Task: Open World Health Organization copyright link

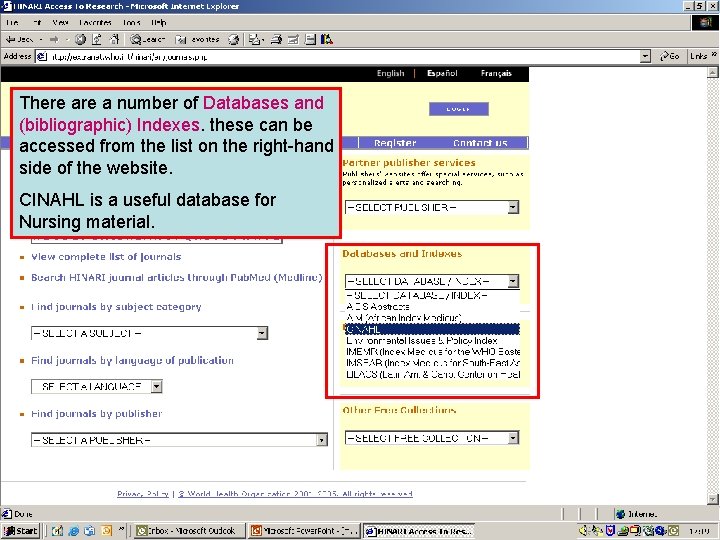Action: pyautogui.click(x=295, y=494)
